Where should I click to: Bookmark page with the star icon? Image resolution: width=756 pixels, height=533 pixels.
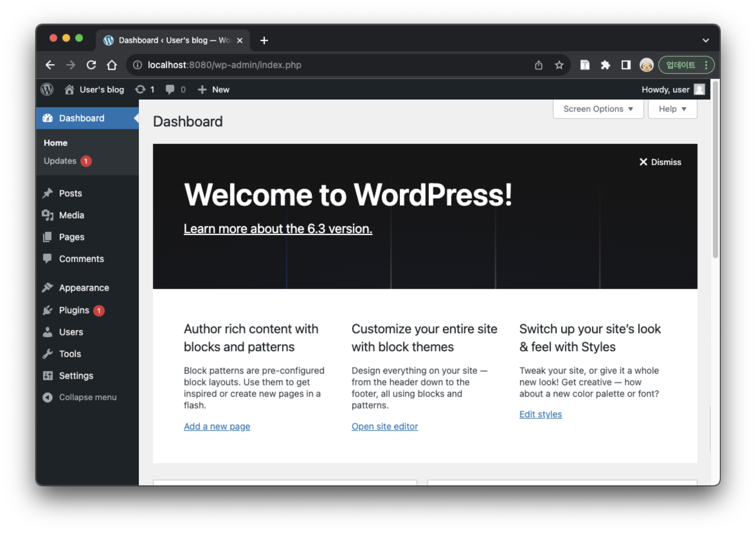pyautogui.click(x=559, y=65)
